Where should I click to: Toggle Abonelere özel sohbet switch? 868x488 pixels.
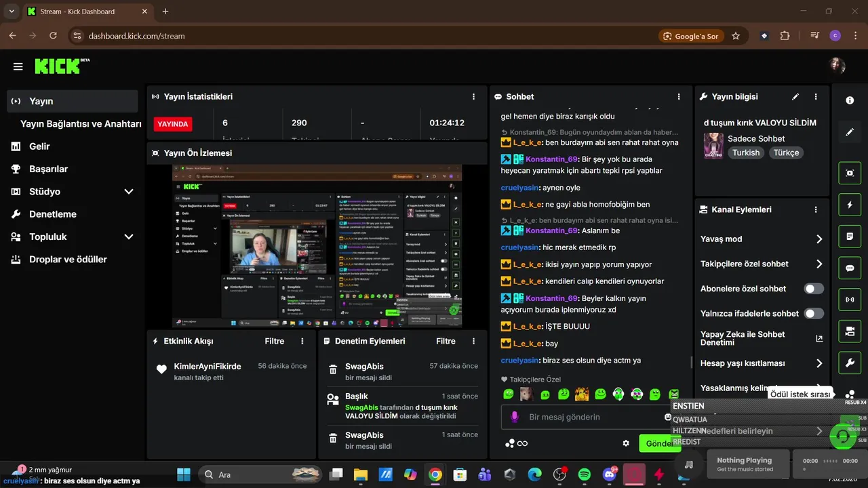tap(814, 289)
